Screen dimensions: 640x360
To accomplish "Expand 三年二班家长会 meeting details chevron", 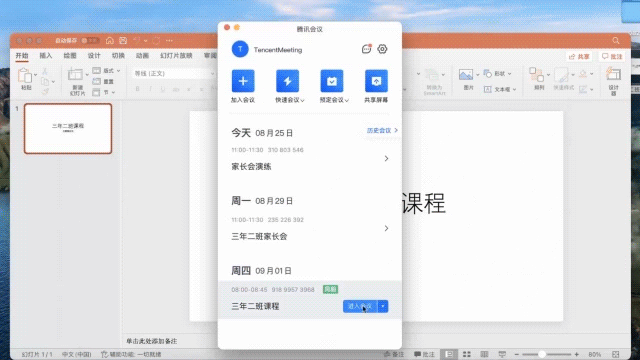I will pyautogui.click(x=386, y=228).
